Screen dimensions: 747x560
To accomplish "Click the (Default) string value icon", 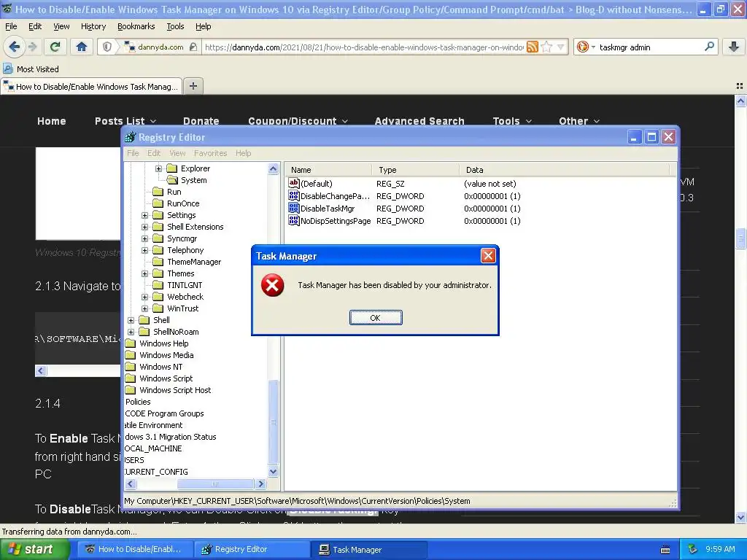I will (x=293, y=183).
